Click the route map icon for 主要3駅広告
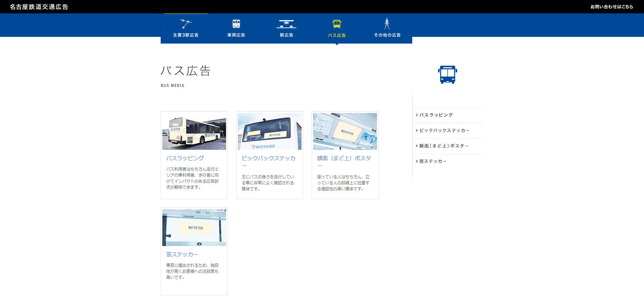Image resolution: width=644 pixels, height=303 pixels. click(x=185, y=24)
